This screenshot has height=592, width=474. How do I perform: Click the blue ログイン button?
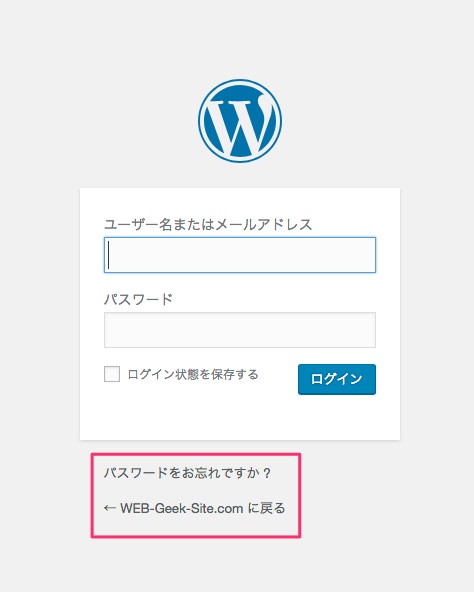(337, 379)
